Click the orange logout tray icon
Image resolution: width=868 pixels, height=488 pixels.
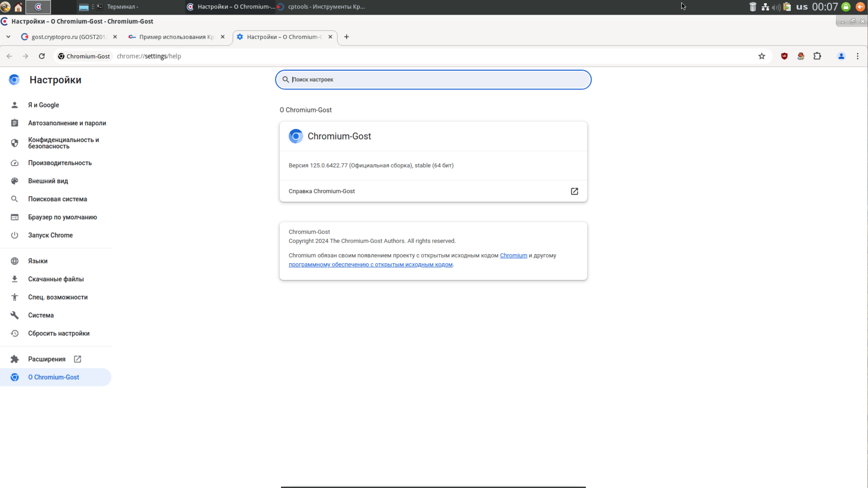coord(860,7)
